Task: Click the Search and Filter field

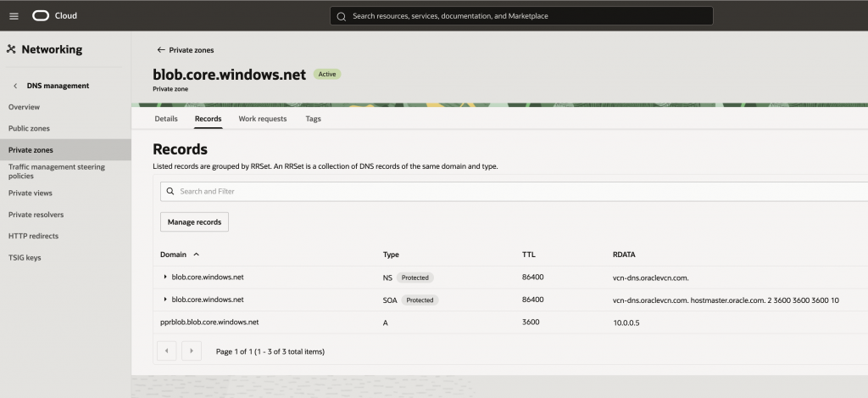Action: coord(509,192)
